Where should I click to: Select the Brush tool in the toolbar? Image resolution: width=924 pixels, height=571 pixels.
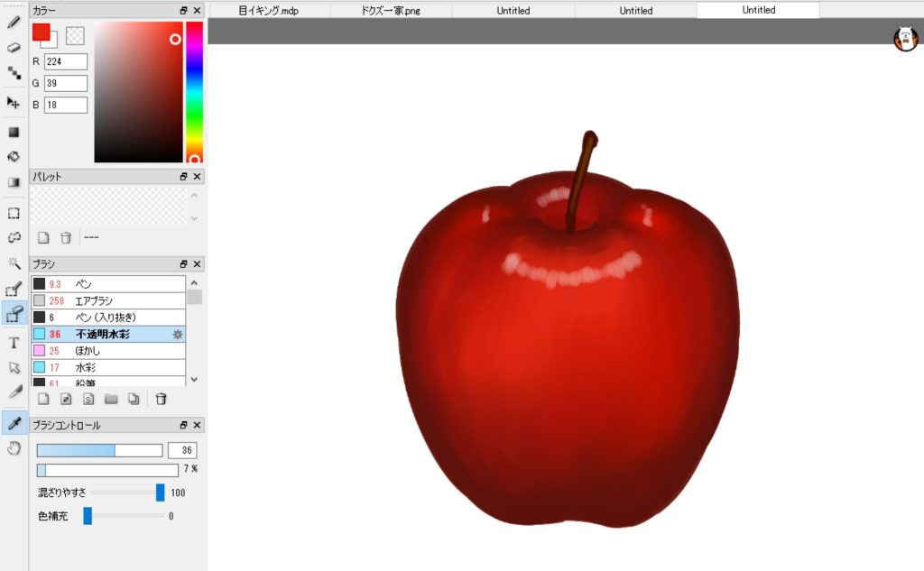point(14,23)
